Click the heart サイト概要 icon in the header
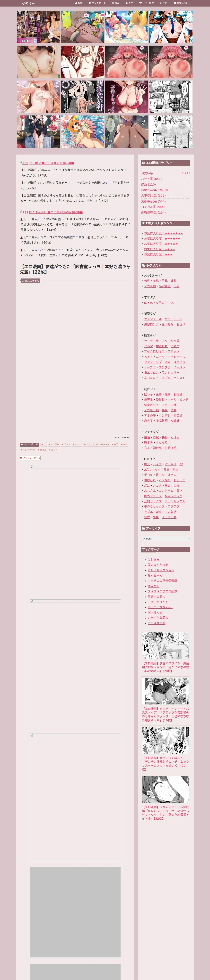 [x=140, y=3]
